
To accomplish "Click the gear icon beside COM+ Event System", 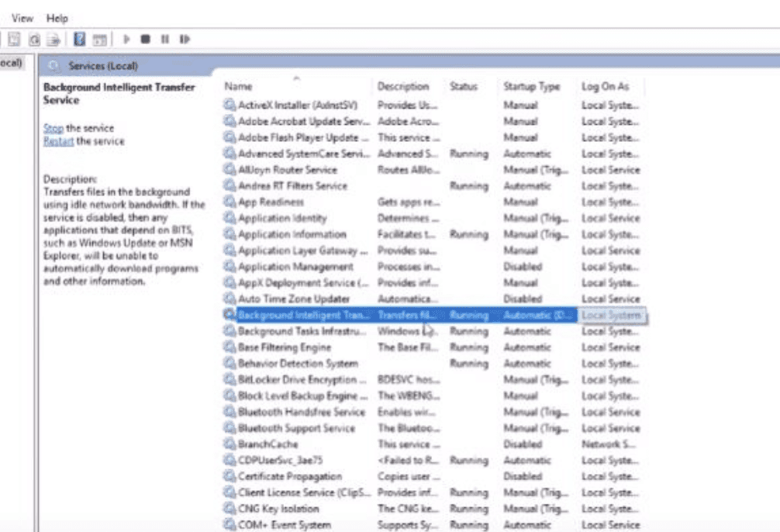I will click(x=230, y=524).
